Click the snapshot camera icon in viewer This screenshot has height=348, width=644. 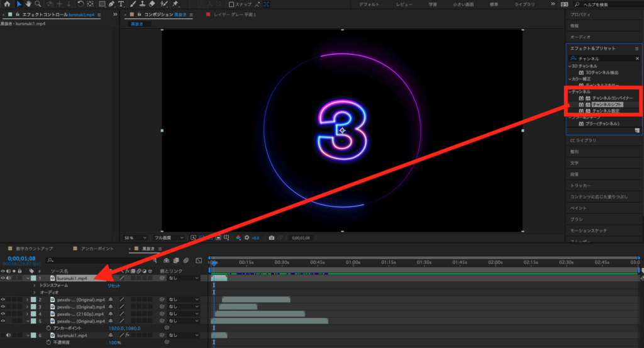(271, 238)
